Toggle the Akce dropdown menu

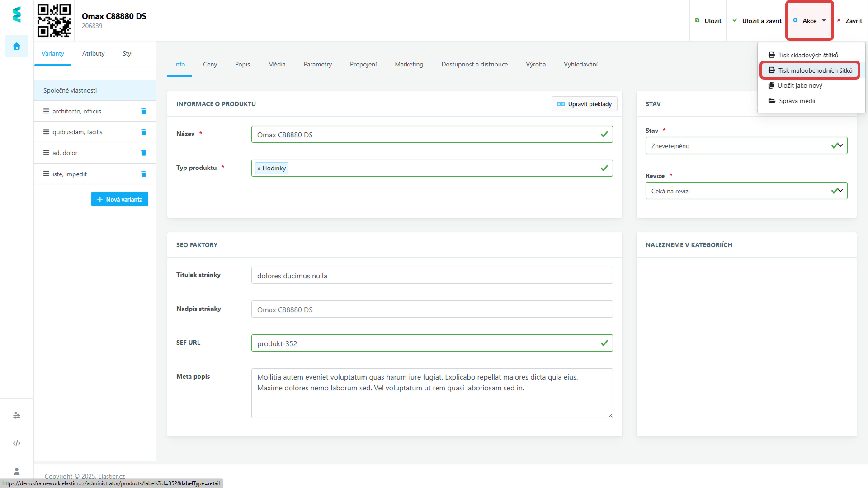click(x=809, y=21)
